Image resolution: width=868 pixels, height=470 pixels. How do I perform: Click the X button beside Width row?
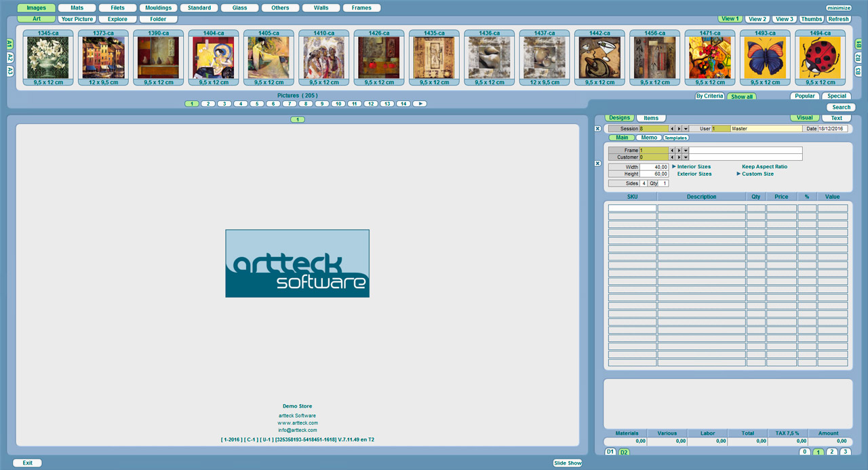tap(597, 163)
